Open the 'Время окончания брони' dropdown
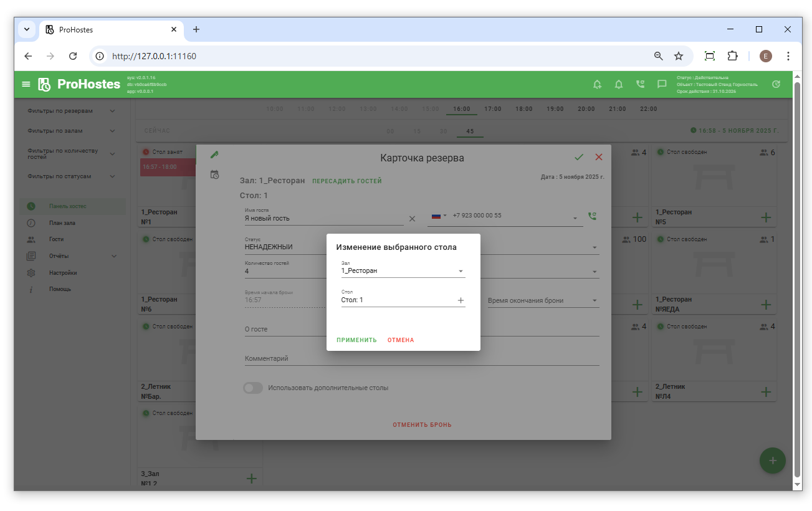 tap(542, 300)
